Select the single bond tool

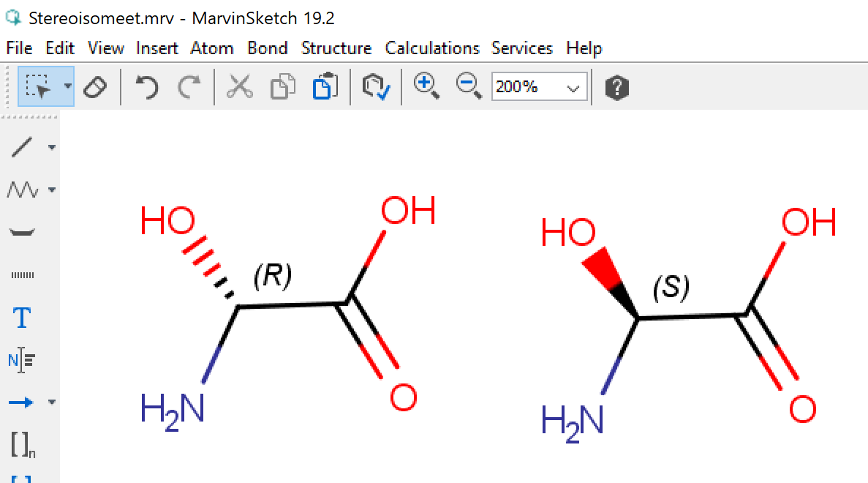tap(22, 147)
